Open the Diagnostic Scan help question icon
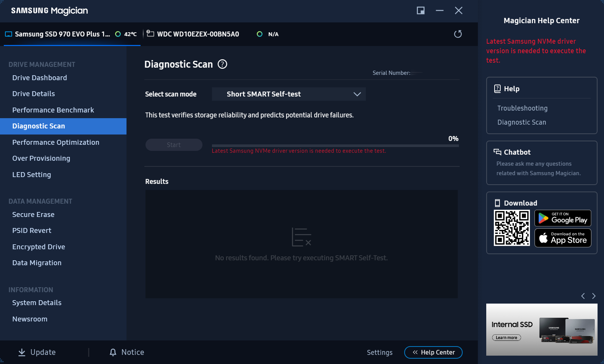 coord(222,64)
